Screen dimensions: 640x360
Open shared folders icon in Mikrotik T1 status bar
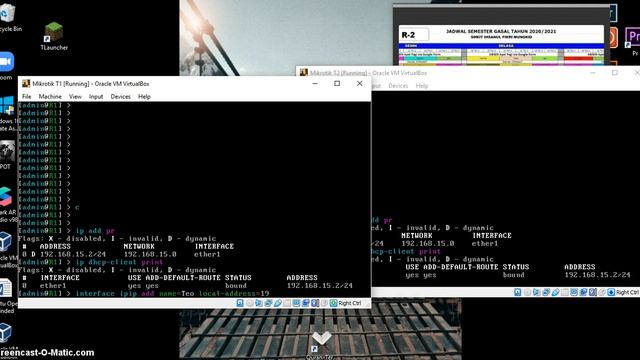(x=287, y=303)
